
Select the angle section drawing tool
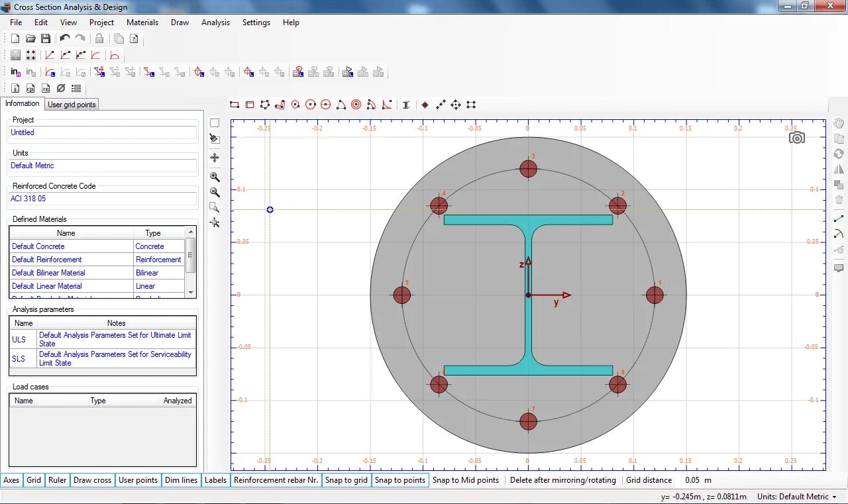click(x=280, y=105)
